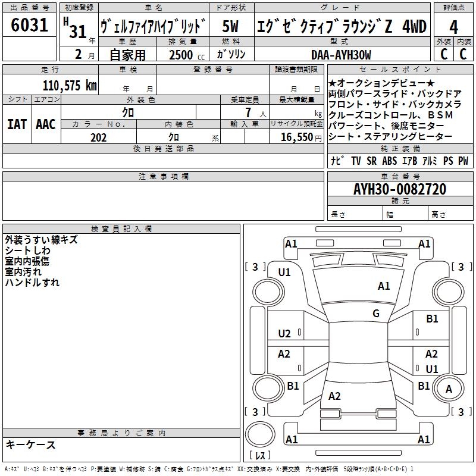The image size is (476, 476).
Task: Click the displacement value 2500 cc
Action: tap(187, 55)
